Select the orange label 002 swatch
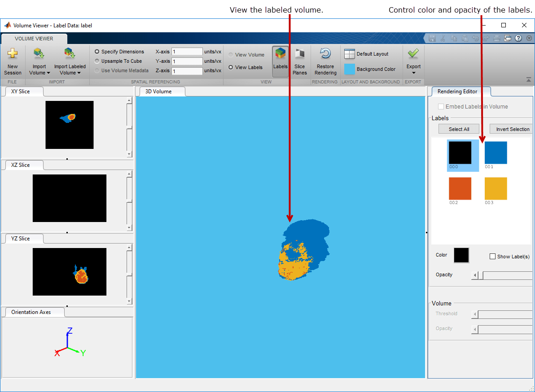Image resolution: width=535 pixels, height=392 pixels. (460, 188)
